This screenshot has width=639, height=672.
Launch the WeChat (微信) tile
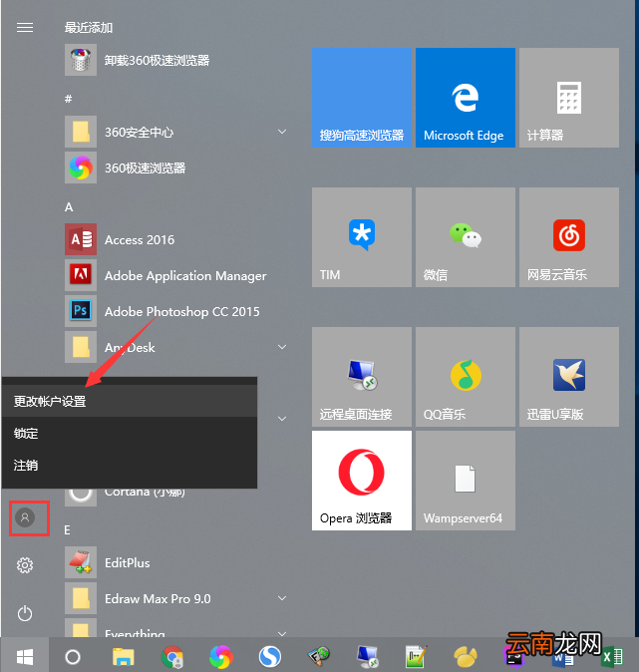(x=466, y=237)
